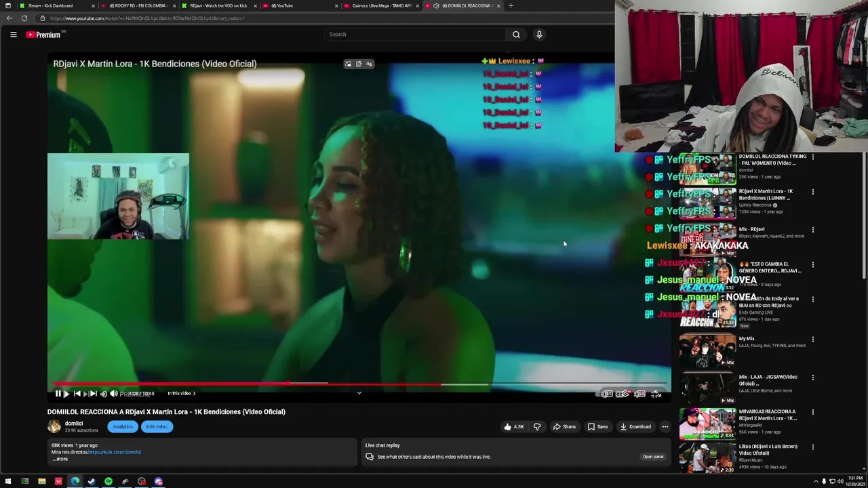This screenshot has width=868, height=488.
Task: Mute the DOMIILOL REACCIONA tab audio icon
Action: tap(436, 5)
